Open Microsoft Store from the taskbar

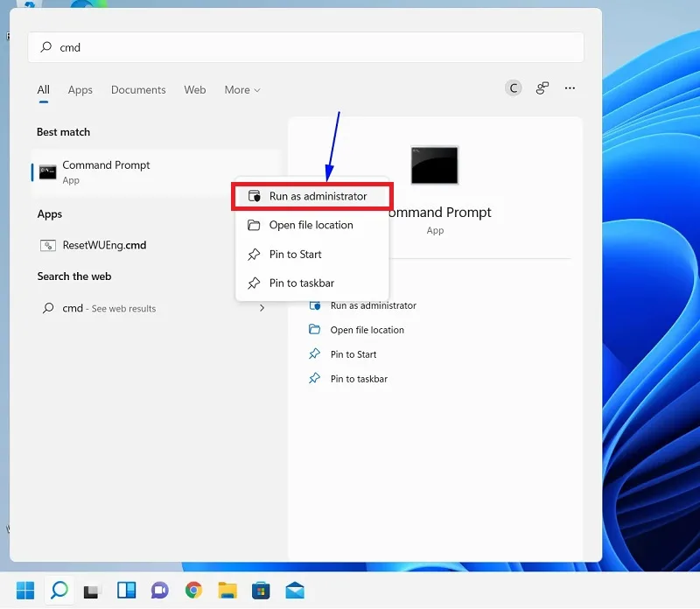pos(261,591)
